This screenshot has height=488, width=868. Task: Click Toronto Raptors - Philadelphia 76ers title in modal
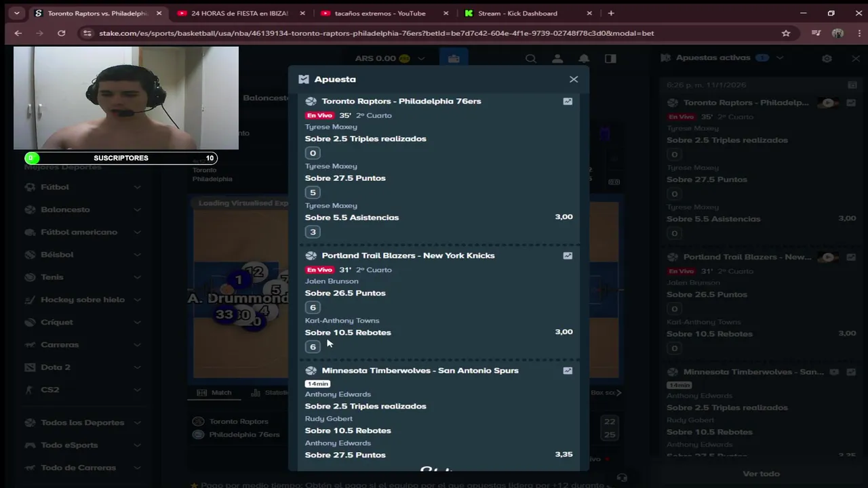(401, 101)
